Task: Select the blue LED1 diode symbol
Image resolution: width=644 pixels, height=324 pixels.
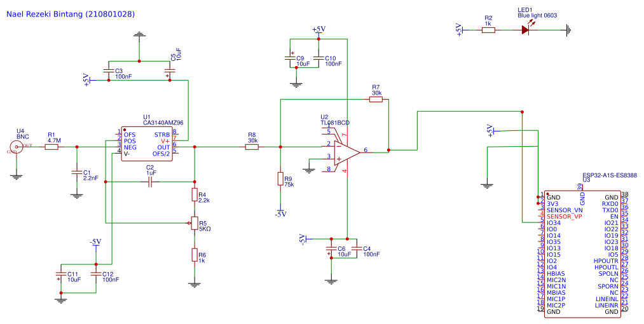Action: tap(525, 30)
